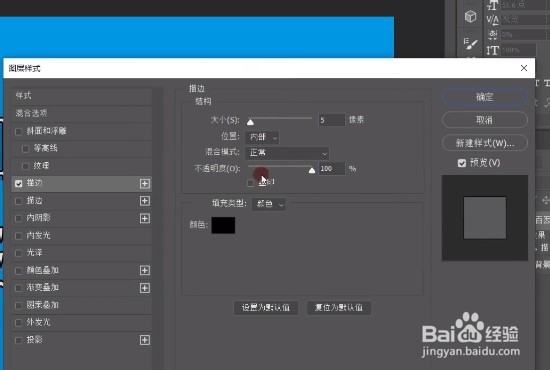Enable the 渐变叠加 checkbox
Image resolution: width=550 pixels, height=370 pixels.
tap(18, 288)
